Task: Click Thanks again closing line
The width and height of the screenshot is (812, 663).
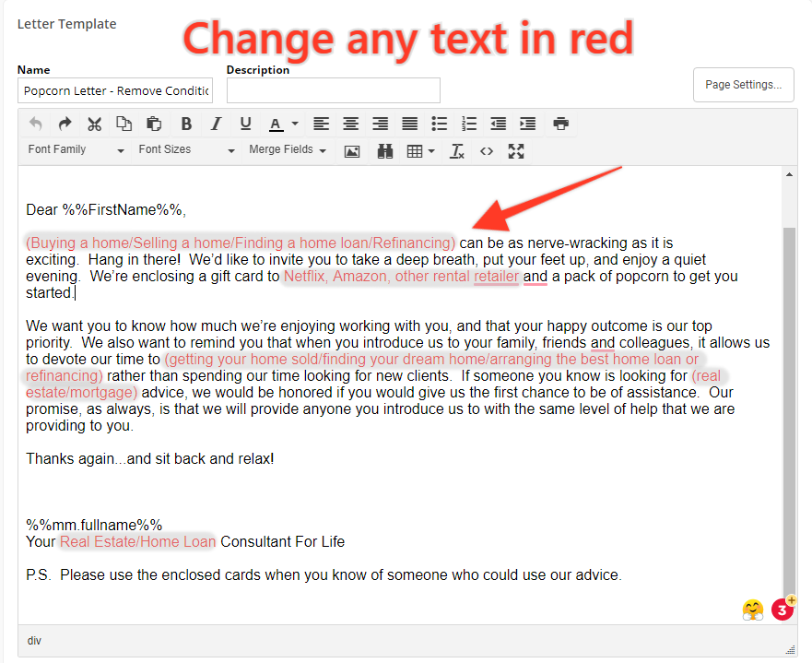Action: (150, 459)
